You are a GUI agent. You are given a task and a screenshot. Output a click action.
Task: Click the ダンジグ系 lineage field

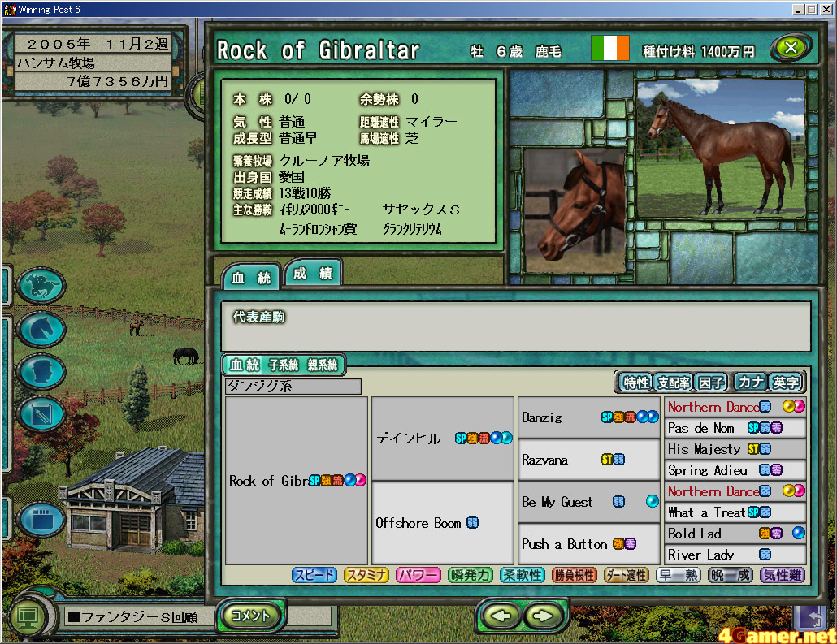coord(293,387)
